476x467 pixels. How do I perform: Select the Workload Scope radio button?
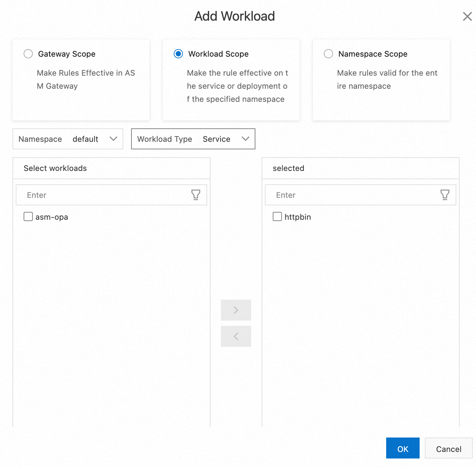178,54
